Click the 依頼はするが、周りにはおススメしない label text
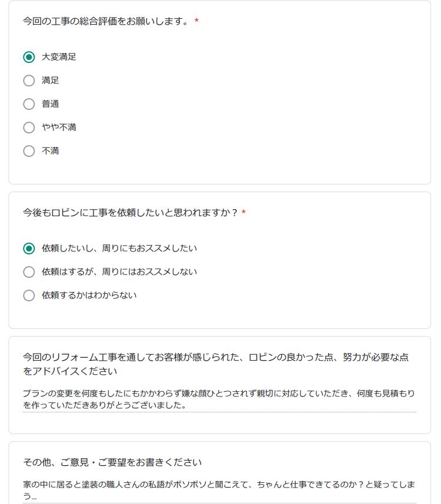This screenshot has height=504, width=441. [119, 272]
